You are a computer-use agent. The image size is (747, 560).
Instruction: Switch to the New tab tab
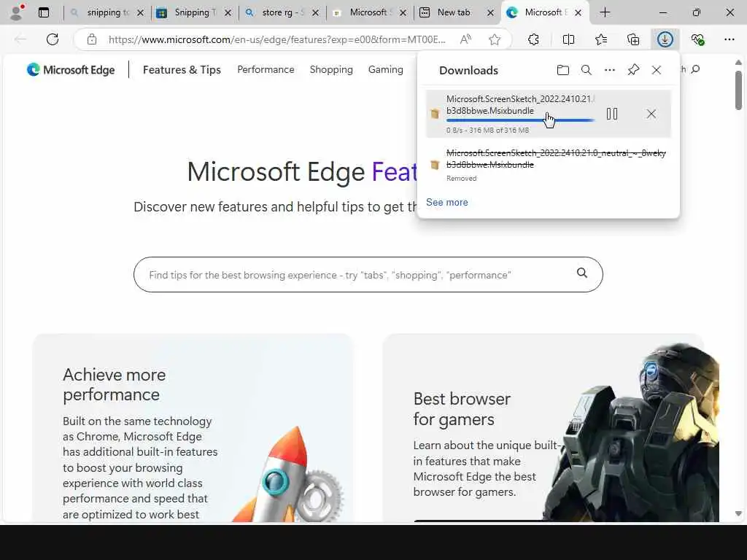tap(457, 12)
